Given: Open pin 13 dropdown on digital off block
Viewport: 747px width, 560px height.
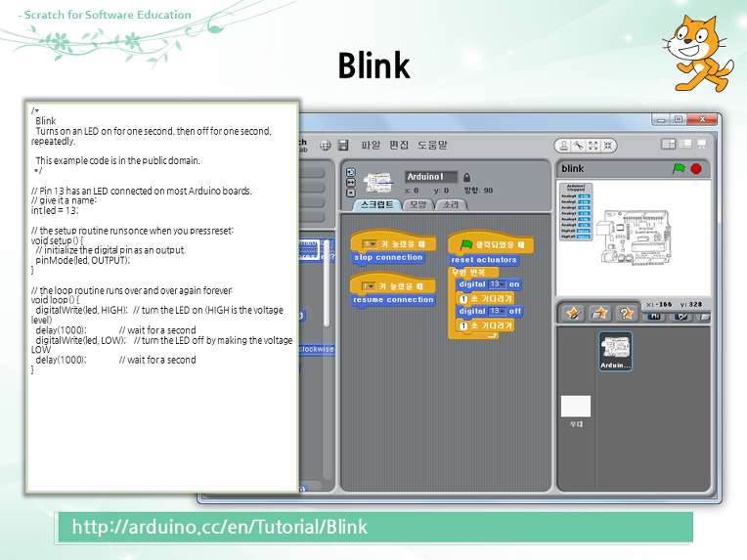Looking at the screenshot, I should tap(498, 311).
